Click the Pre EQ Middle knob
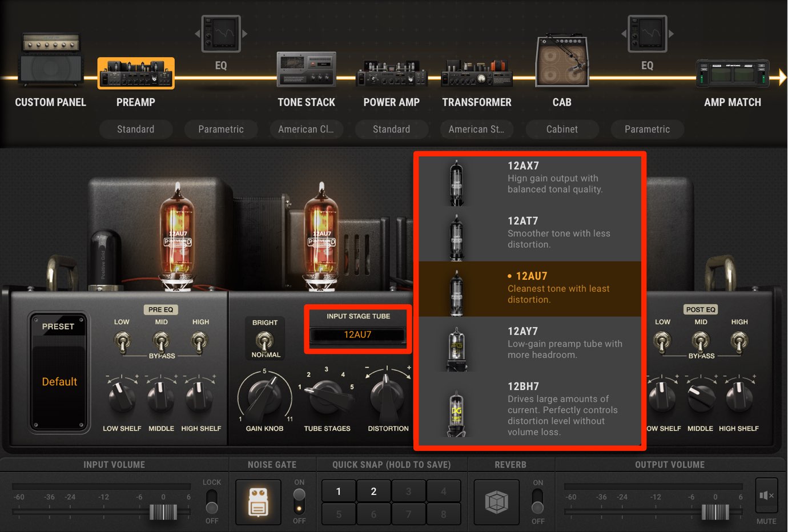Viewport: 788px width, 532px height. pos(161,398)
